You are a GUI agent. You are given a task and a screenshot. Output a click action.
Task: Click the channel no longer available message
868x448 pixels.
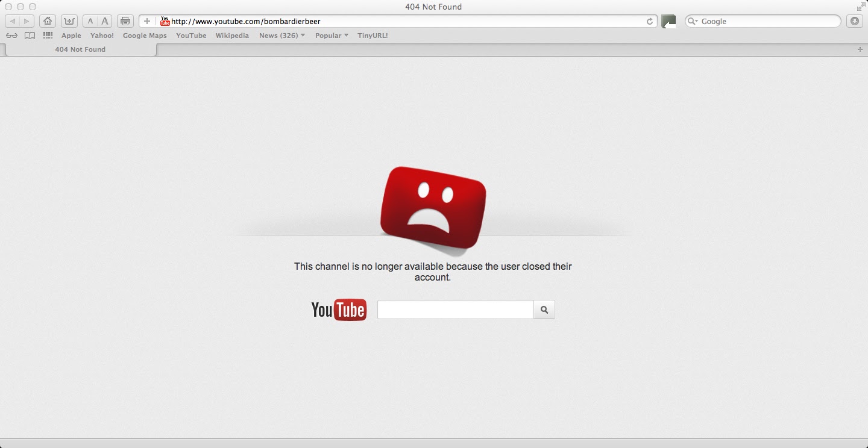[x=433, y=272]
